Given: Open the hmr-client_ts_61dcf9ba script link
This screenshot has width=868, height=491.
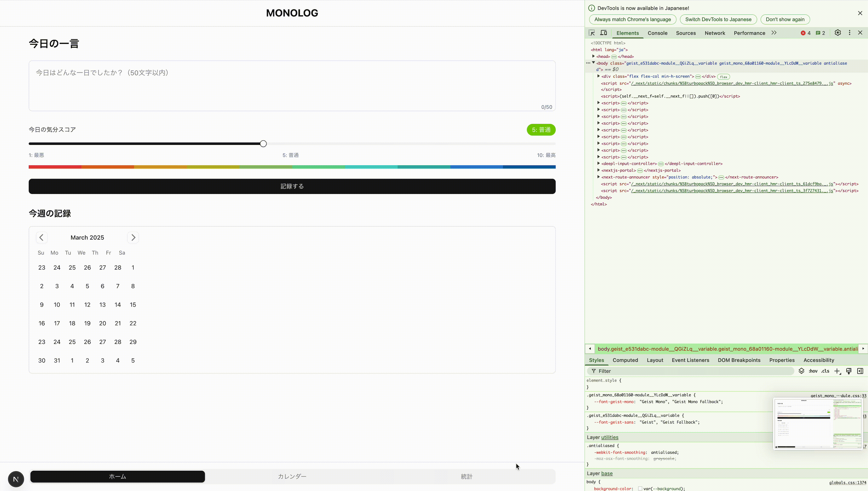Looking at the screenshot, I should 732,184.
